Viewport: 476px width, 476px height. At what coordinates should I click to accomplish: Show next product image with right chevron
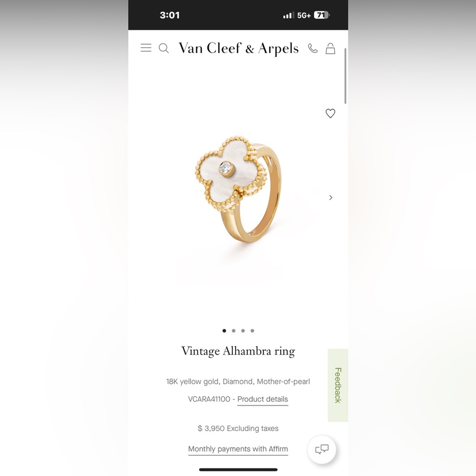pyautogui.click(x=331, y=198)
